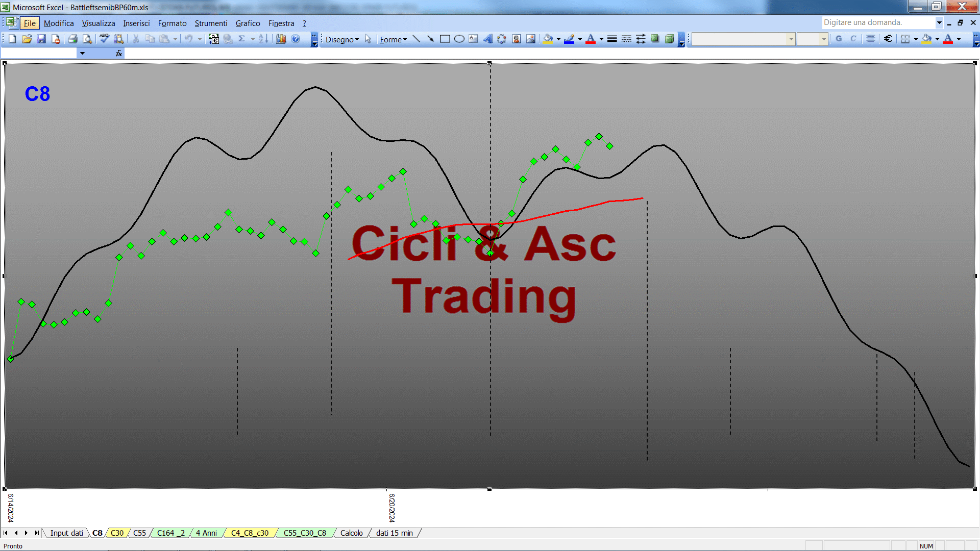The height and width of the screenshot is (551, 980).
Task: Insert WordArt from Drawing toolbar
Action: [x=488, y=39]
